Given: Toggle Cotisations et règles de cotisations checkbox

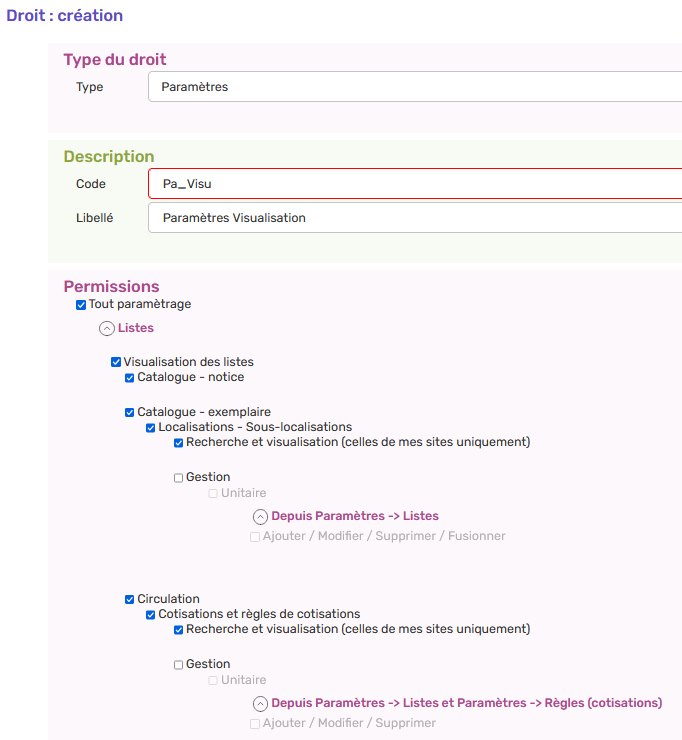Looking at the screenshot, I should point(151,615).
